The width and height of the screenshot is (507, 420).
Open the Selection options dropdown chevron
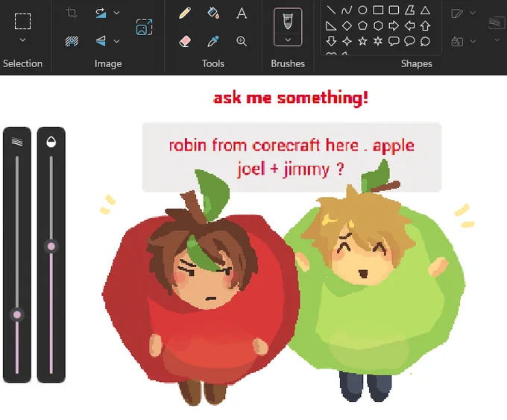(x=22, y=40)
